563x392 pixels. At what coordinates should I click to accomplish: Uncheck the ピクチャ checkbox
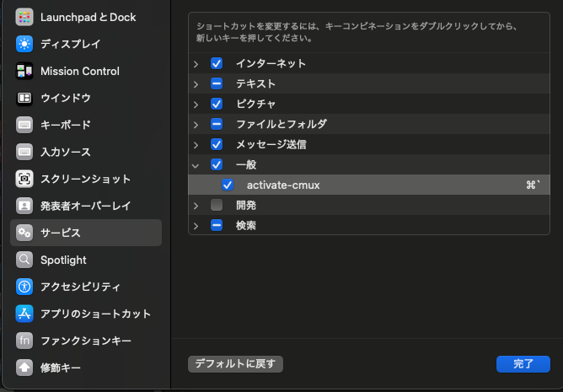point(217,104)
